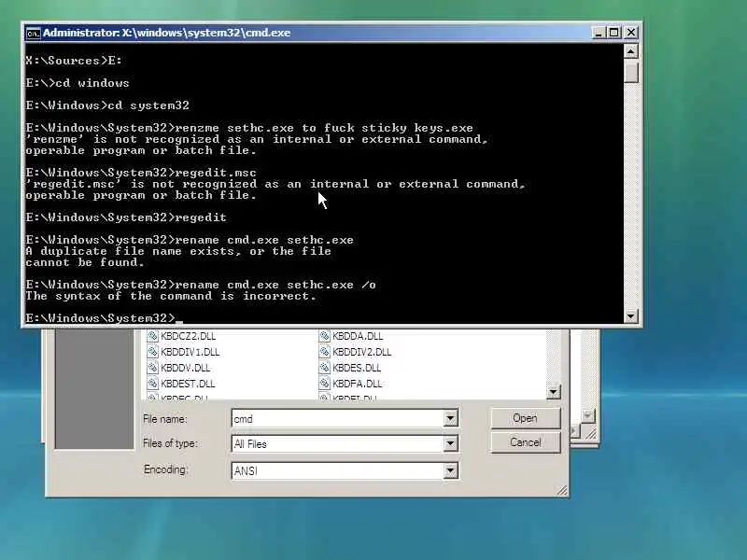Close the cmd.exe window
The width and height of the screenshot is (747, 560).
coord(631,33)
